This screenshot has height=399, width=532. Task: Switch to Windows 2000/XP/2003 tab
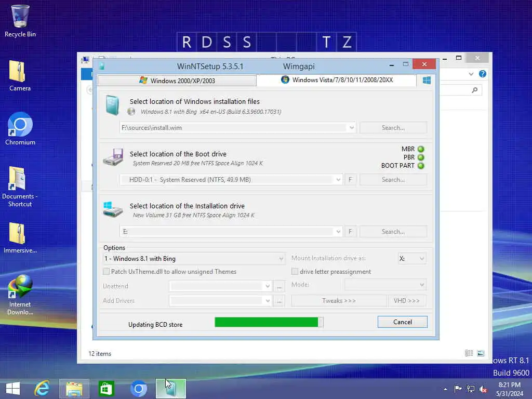[177, 81]
